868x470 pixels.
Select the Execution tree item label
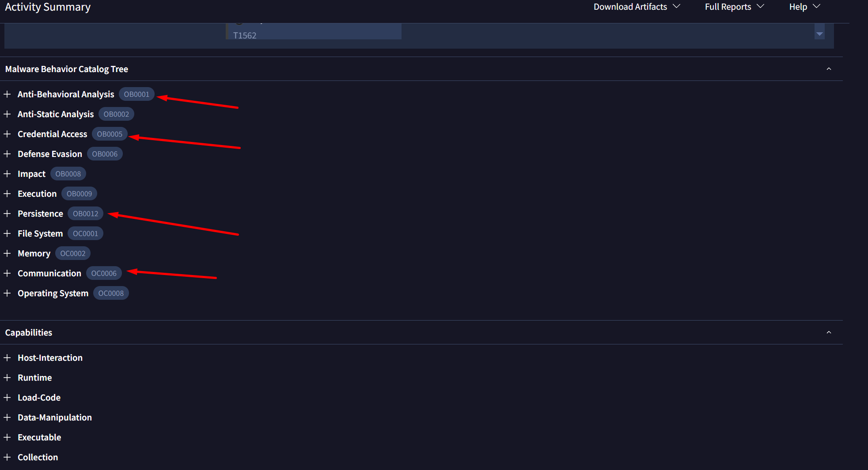tap(37, 194)
